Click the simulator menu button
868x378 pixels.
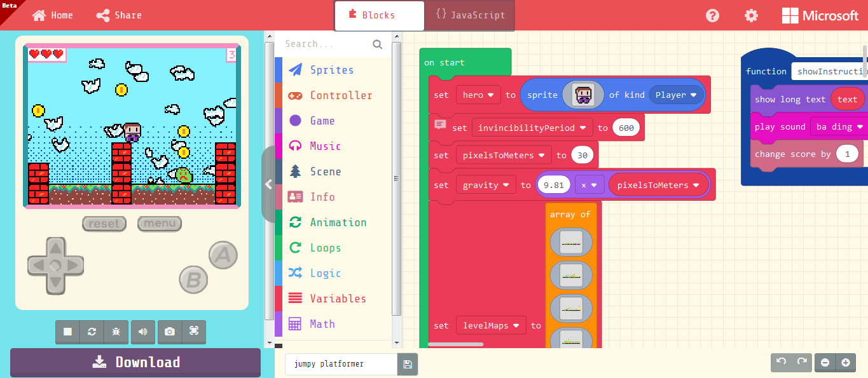(160, 224)
